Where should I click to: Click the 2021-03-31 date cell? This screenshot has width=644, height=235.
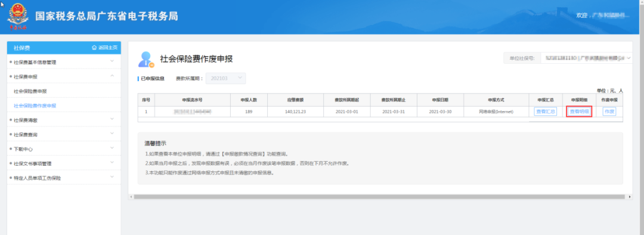[394, 112]
